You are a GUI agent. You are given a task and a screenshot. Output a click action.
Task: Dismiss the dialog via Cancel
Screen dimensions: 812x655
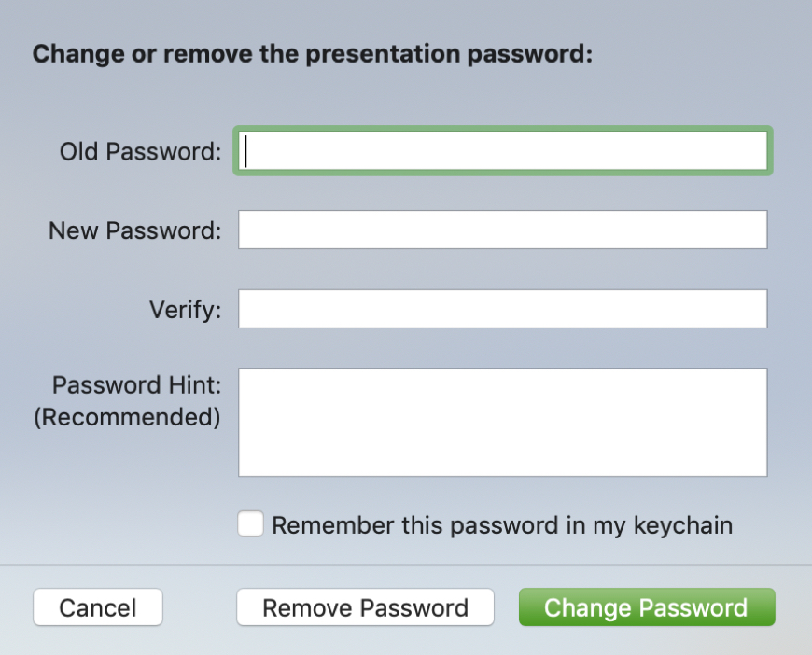98,607
